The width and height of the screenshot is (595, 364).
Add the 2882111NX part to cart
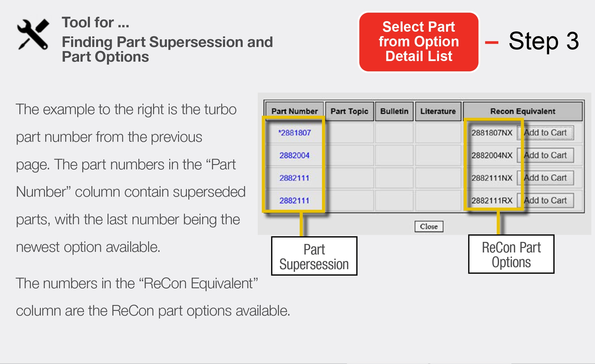tap(545, 178)
